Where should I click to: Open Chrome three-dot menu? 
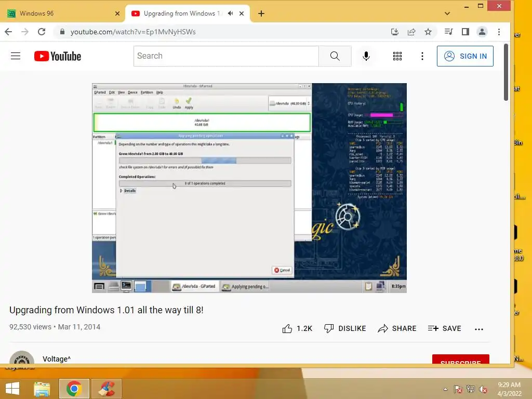(x=499, y=32)
